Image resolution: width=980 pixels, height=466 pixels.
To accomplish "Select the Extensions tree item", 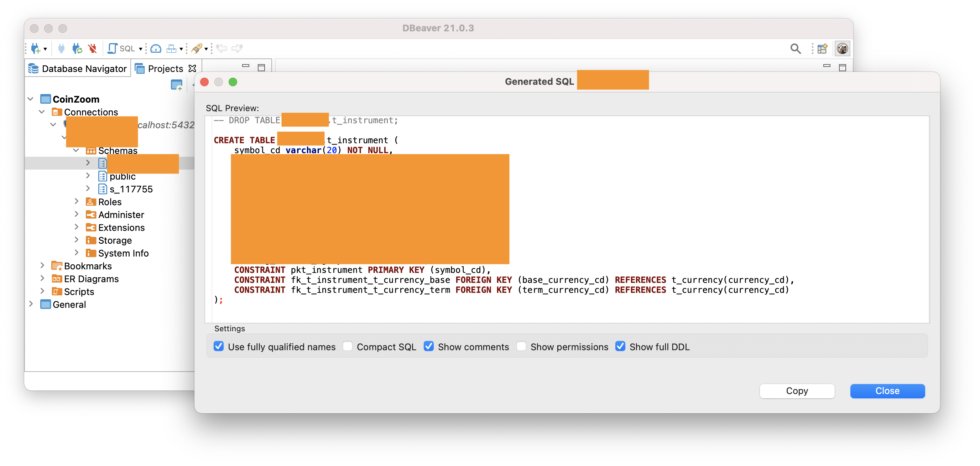I will point(115,227).
